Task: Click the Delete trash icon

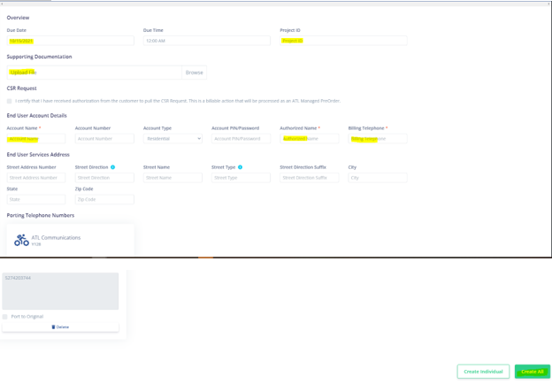Action: click(53, 327)
